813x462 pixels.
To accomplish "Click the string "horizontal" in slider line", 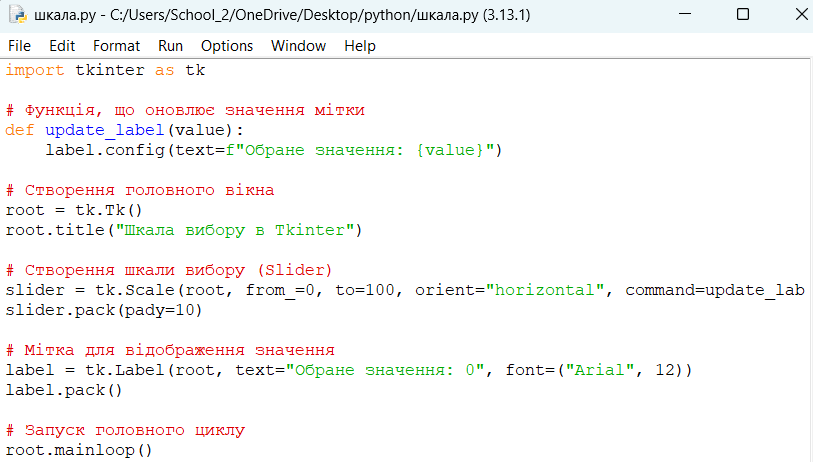I will pyautogui.click(x=545, y=290).
